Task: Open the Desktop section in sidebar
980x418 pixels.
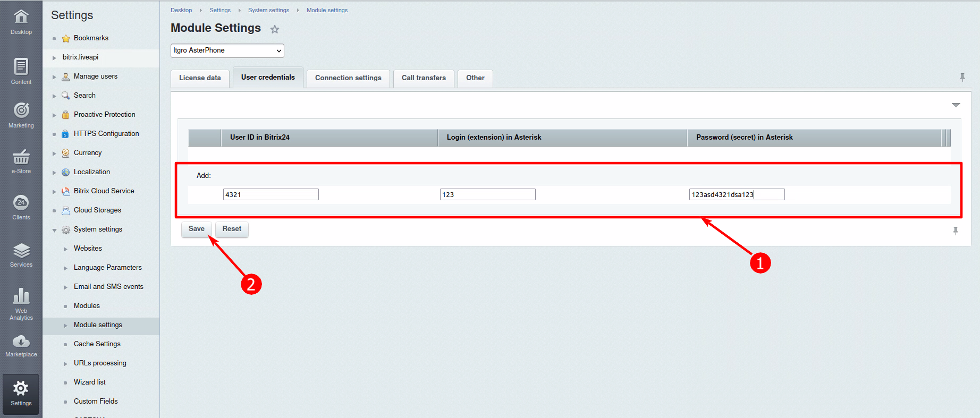Action: [x=21, y=21]
